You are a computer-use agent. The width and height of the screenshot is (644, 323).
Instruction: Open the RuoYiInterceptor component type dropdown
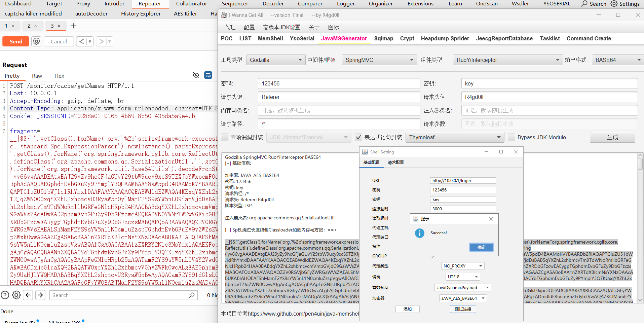point(508,60)
